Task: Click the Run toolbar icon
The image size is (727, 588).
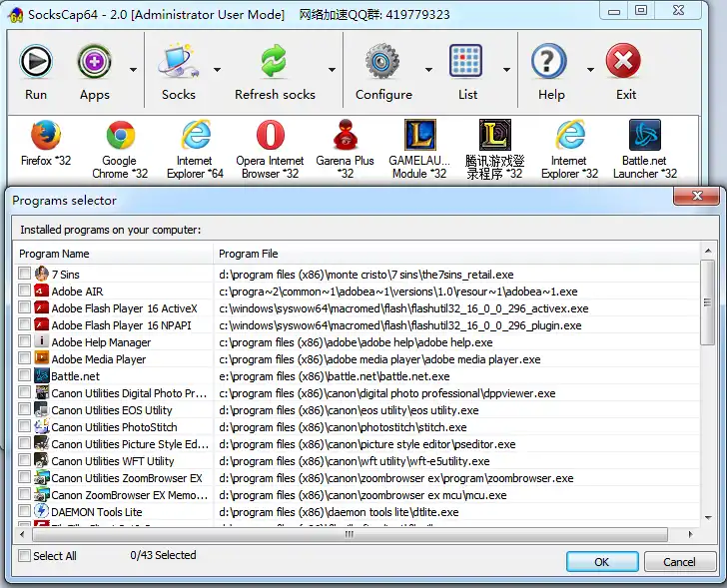Action: 36,61
